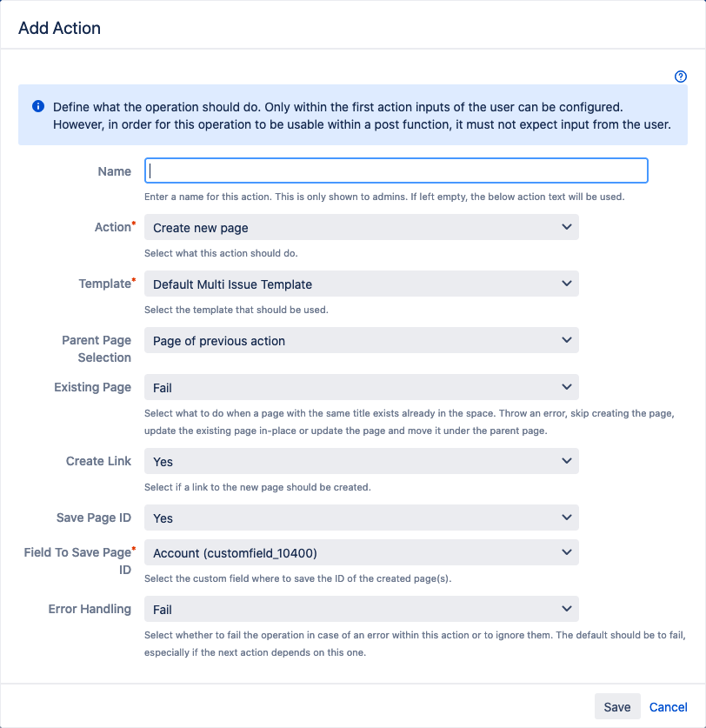The height and width of the screenshot is (728, 706).
Task: Open the Save Page ID dropdown
Action: point(361,518)
